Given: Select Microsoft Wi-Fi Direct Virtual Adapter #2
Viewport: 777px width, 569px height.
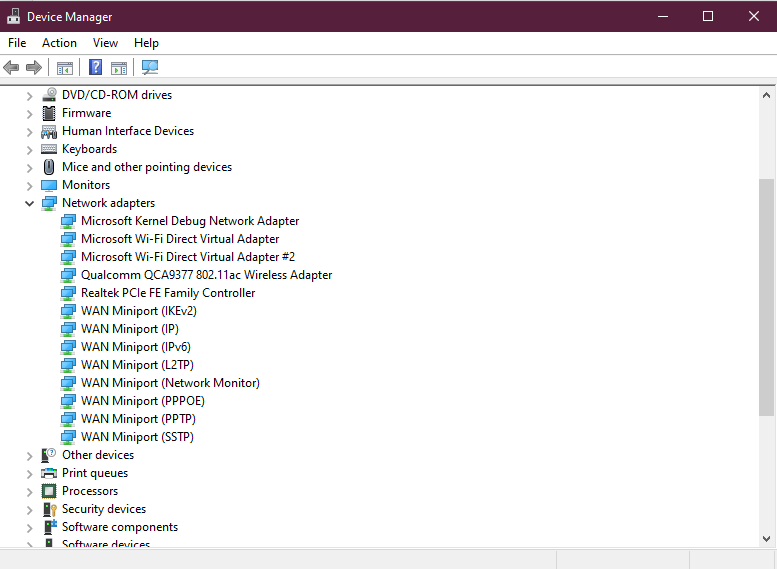Looking at the screenshot, I should pyautogui.click(x=188, y=257).
